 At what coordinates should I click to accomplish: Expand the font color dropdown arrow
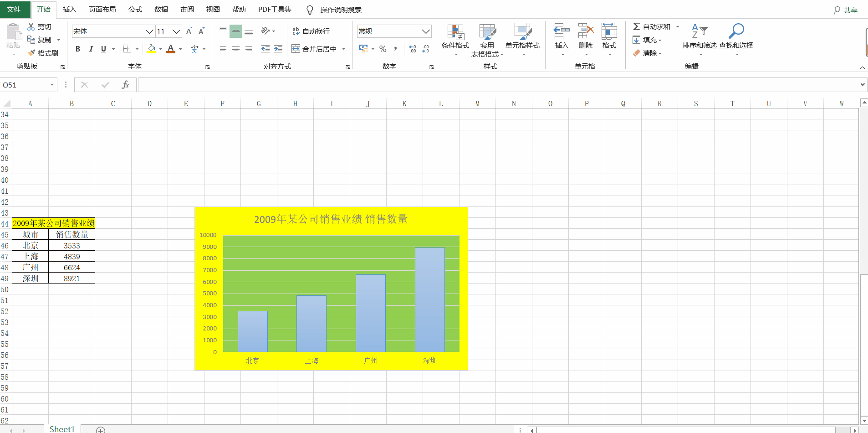pos(180,49)
